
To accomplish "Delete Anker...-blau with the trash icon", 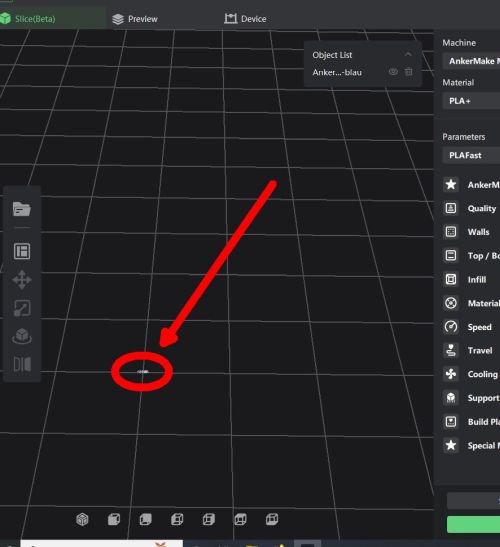I will 409,72.
